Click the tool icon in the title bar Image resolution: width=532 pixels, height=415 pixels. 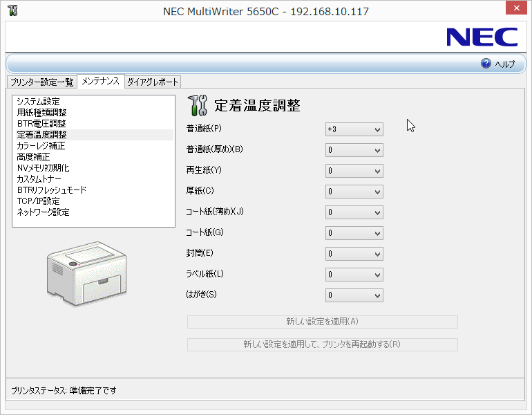coord(13,10)
